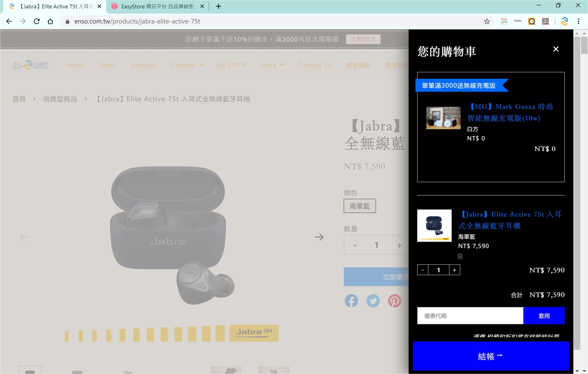This screenshot has width=588, height=374.
Task: Decrease product page quantity with minus
Action: (x=355, y=245)
